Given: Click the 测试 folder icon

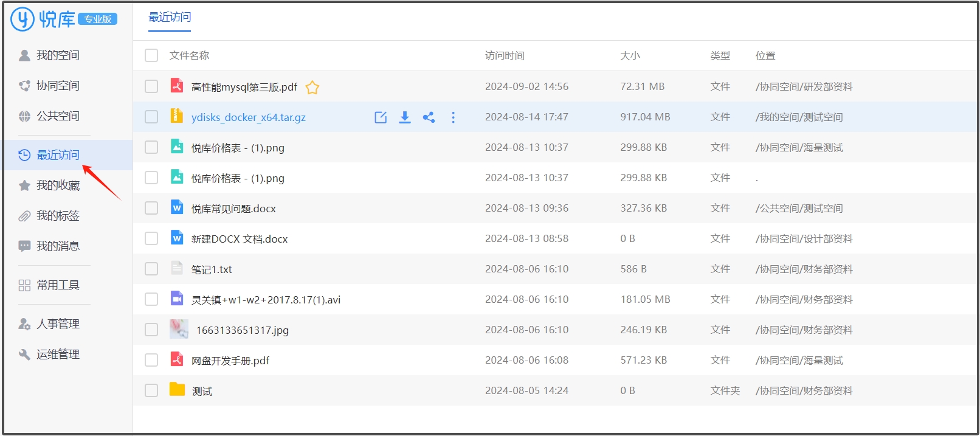Looking at the screenshot, I should [177, 389].
